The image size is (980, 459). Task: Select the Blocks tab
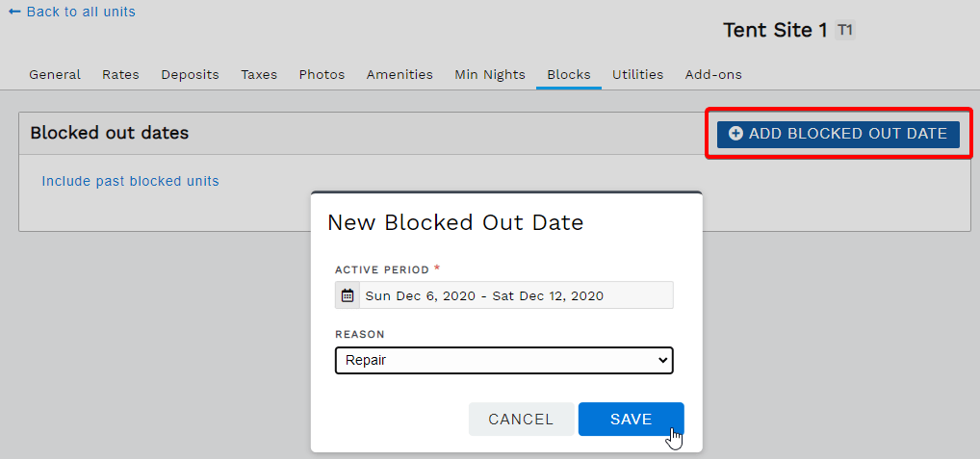point(569,75)
